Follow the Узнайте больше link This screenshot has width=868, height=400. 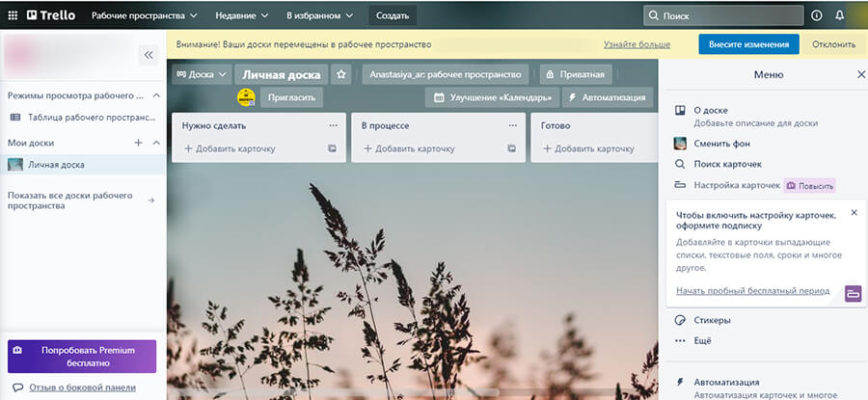[637, 44]
